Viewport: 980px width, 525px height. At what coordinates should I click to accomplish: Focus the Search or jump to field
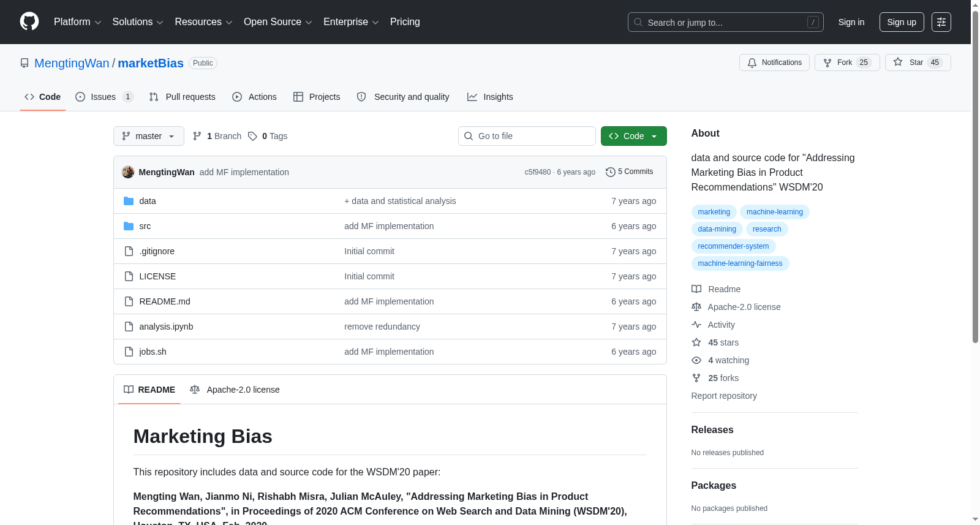(726, 22)
